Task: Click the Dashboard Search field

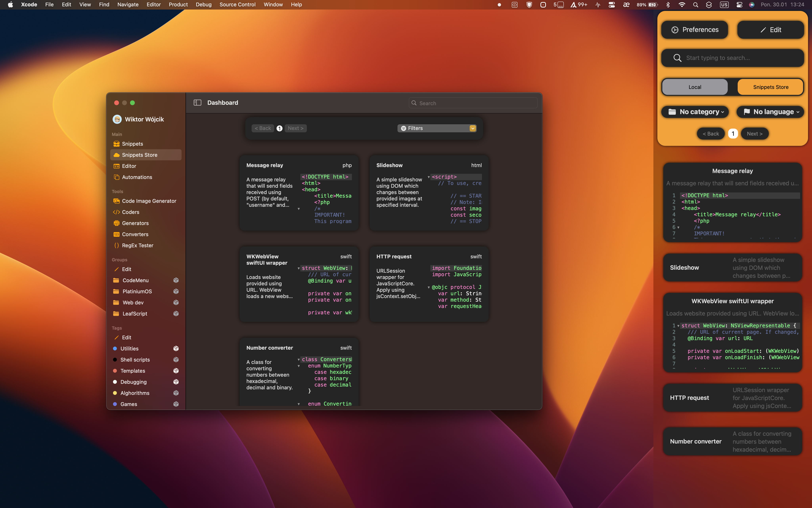Action: pos(473,103)
